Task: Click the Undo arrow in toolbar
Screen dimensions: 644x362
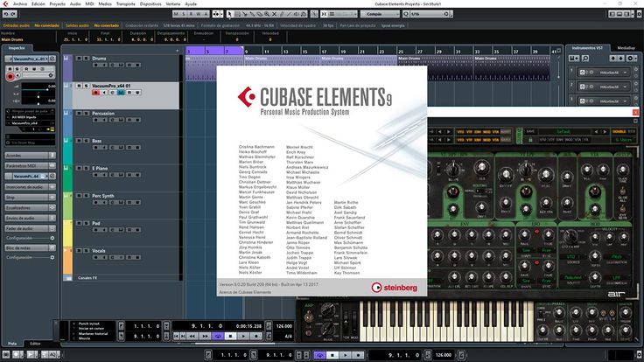Action: 6,14
